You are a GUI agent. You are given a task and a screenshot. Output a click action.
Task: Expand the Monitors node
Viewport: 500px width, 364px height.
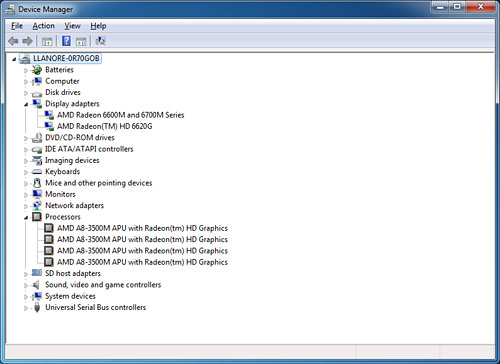pos(26,195)
